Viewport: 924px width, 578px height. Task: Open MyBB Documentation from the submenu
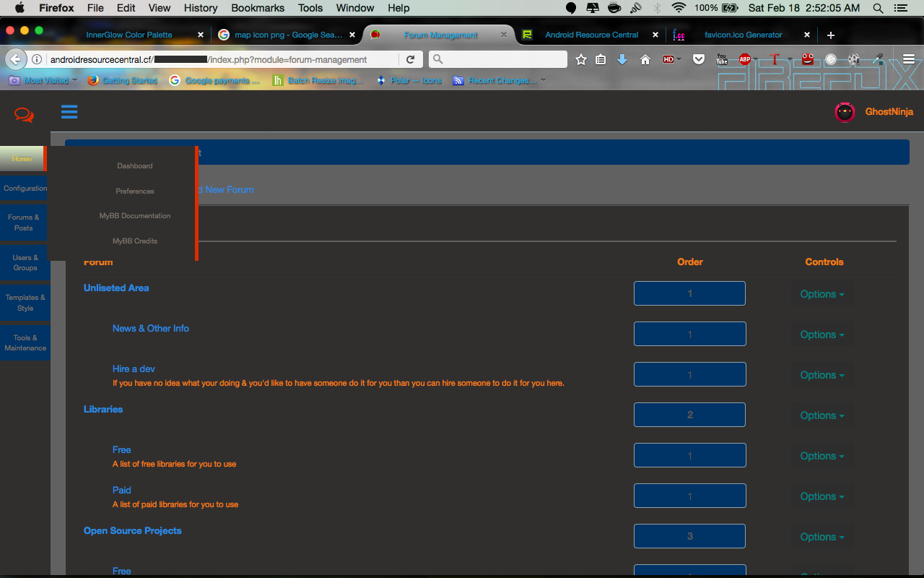tap(135, 216)
